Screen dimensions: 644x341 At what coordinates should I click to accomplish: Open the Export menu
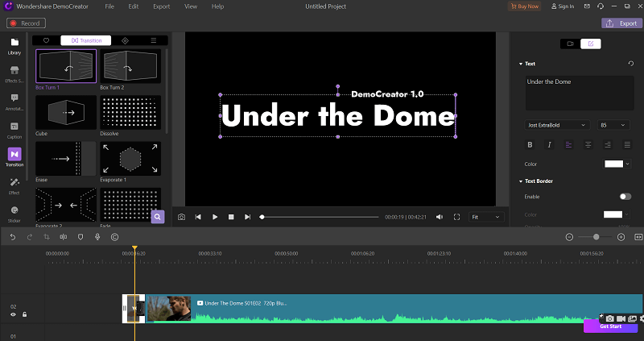[162, 6]
